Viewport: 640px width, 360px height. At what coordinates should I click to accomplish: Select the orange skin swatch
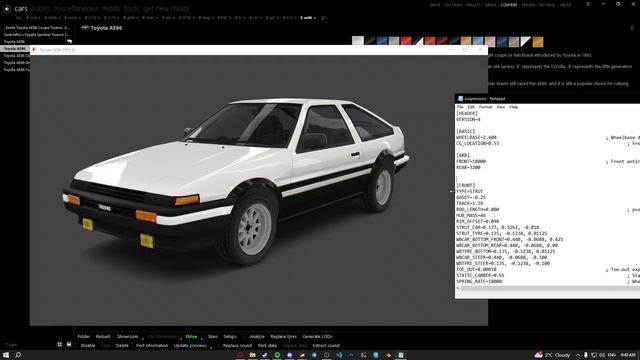tap(430, 41)
